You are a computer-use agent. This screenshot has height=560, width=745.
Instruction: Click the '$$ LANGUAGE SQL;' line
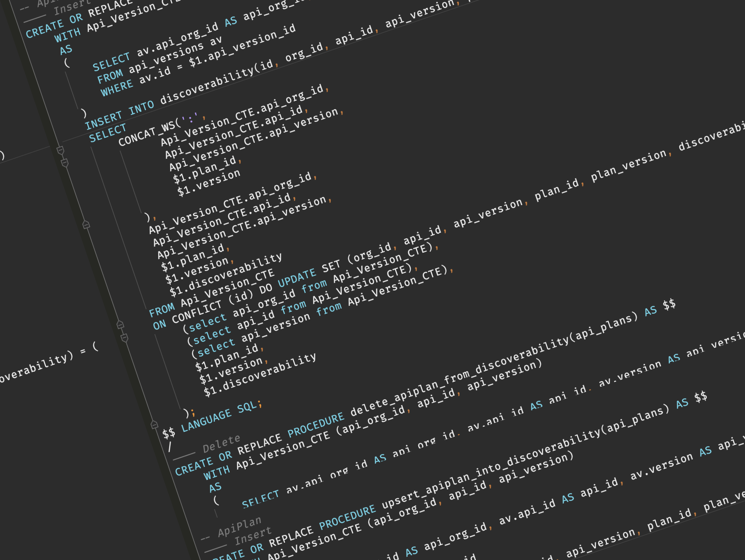[212, 419]
